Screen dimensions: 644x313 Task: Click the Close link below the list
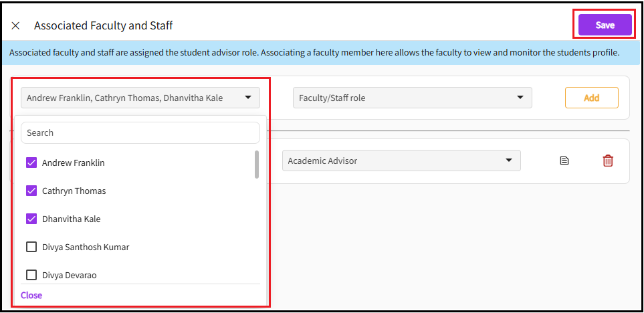(x=31, y=295)
